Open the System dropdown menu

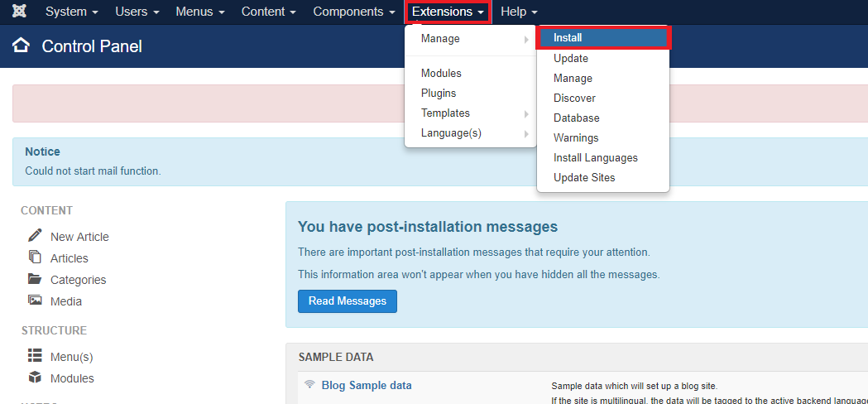click(x=71, y=12)
